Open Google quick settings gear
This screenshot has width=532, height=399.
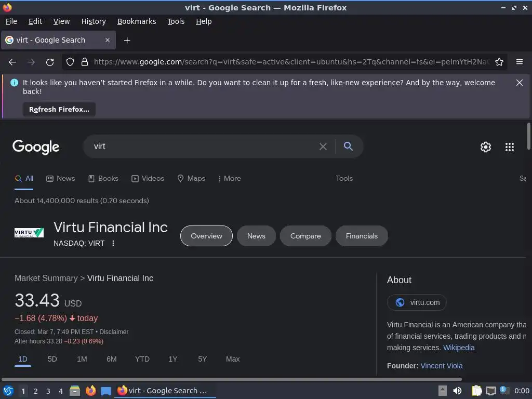(x=486, y=147)
